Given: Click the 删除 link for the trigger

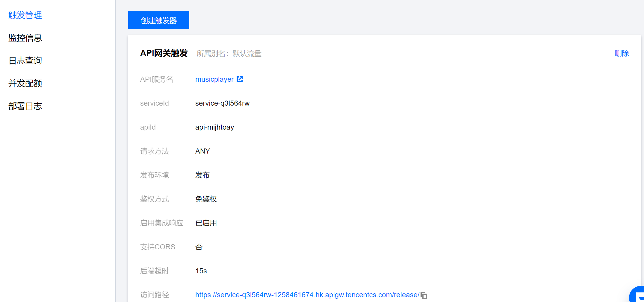Looking at the screenshot, I should tap(622, 53).
